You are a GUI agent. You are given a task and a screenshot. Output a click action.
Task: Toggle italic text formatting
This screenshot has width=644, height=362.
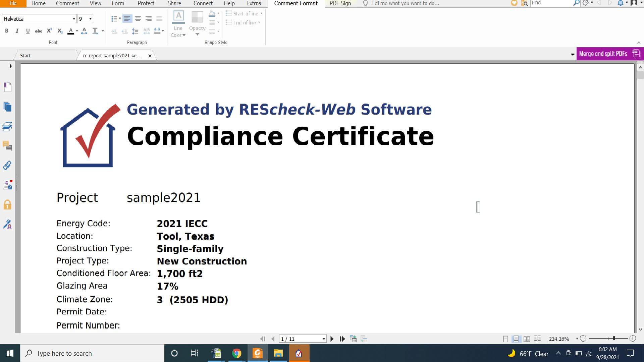coord(17,31)
